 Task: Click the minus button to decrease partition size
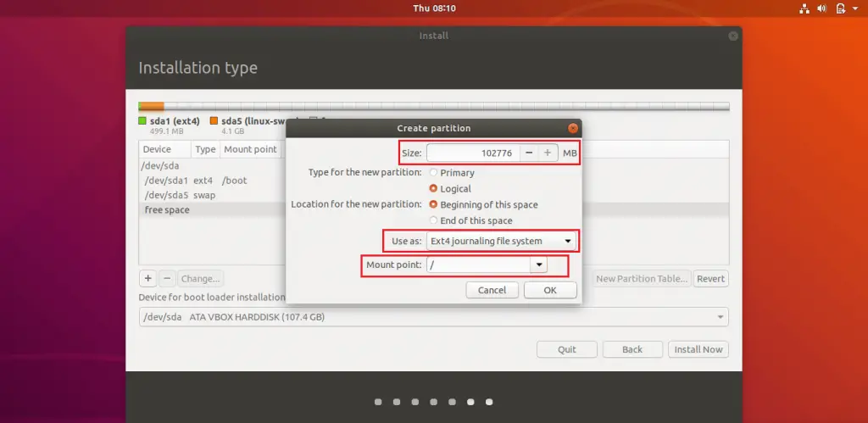(x=528, y=153)
